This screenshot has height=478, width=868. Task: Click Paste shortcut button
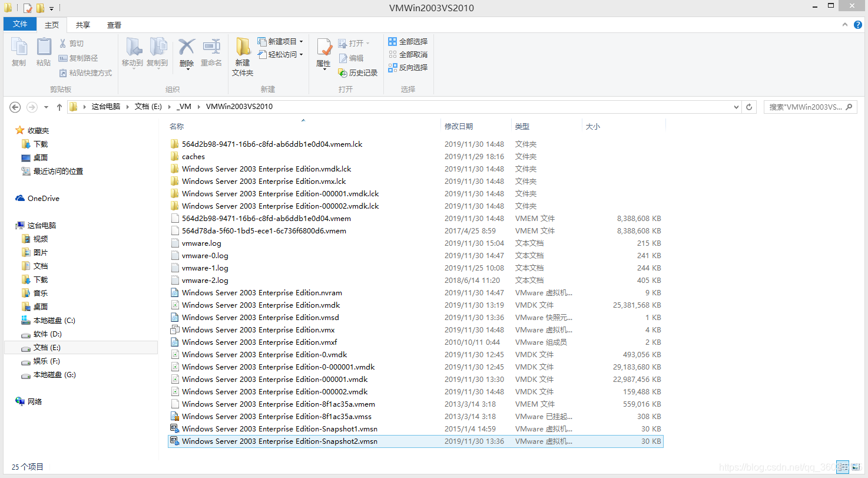pos(85,73)
